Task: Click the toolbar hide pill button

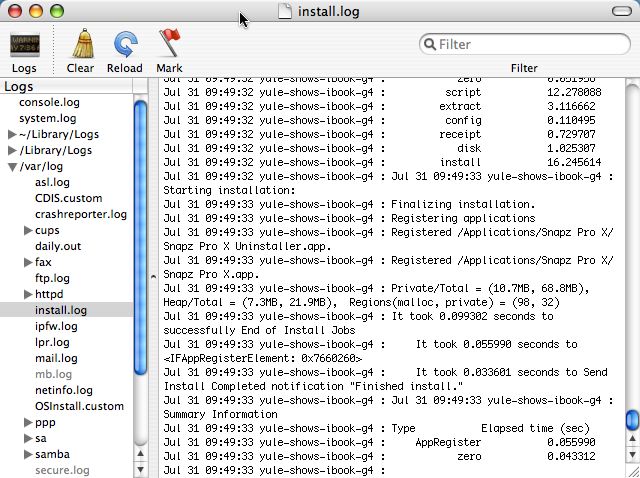Action: 622,11
